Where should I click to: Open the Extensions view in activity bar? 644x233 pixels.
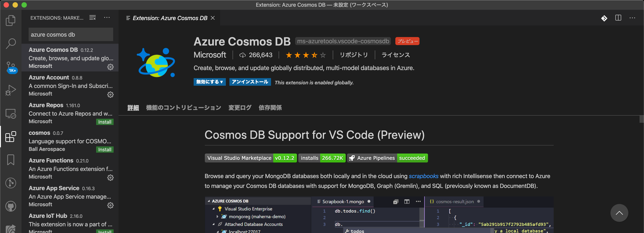tap(11, 137)
